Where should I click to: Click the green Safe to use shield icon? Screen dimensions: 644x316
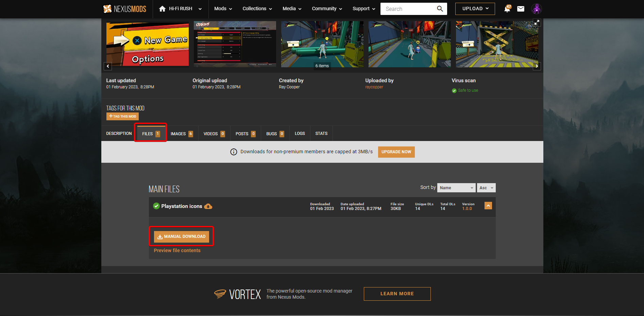[454, 91]
